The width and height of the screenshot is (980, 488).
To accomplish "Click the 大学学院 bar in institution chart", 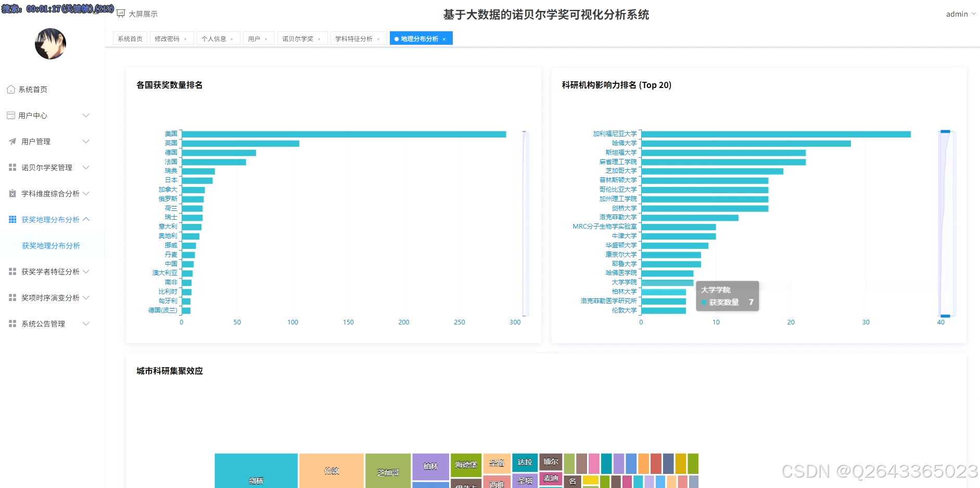I will pos(667,283).
